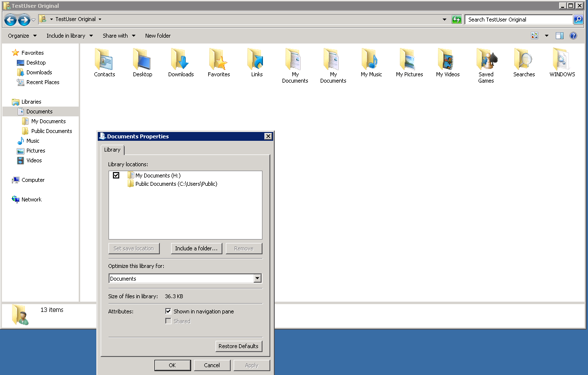Viewport: 588px width, 375px height.
Task: Select Favorites header in sidebar
Action: [x=28, y=53]
